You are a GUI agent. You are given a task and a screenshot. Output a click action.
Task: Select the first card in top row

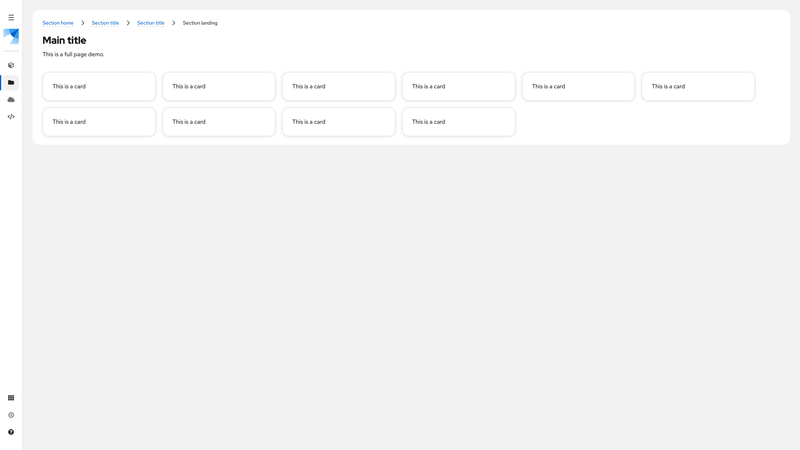point(99,87)
